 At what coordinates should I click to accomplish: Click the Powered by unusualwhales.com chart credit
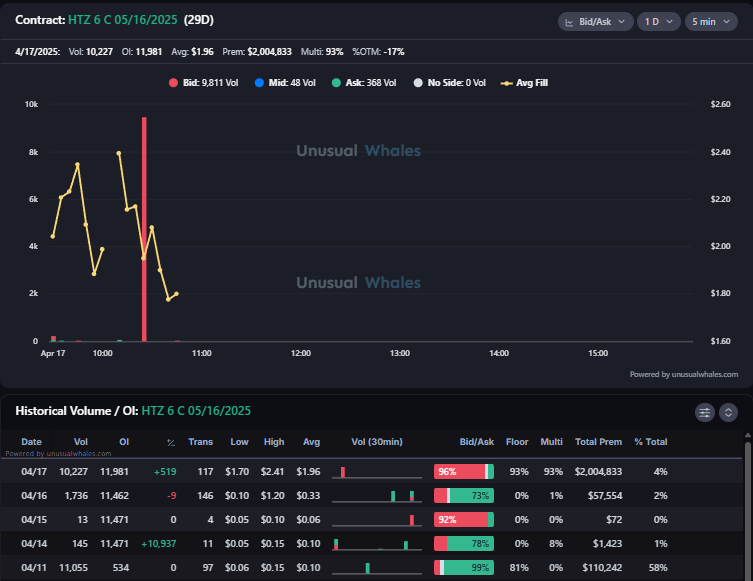pos(684,374)
